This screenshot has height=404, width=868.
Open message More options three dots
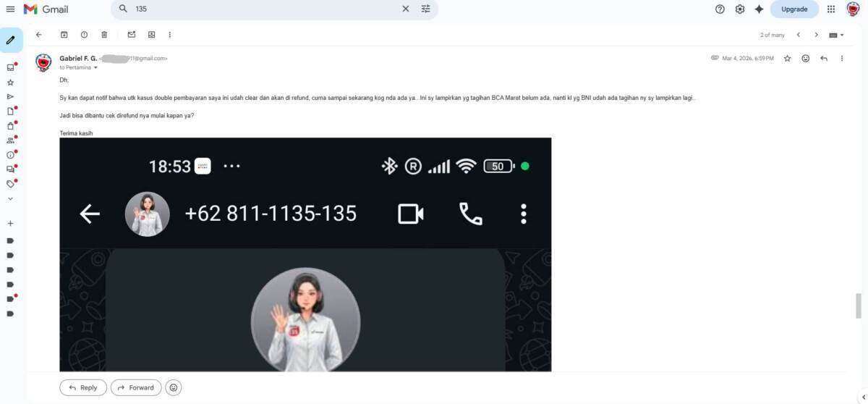tap(841, 58)
